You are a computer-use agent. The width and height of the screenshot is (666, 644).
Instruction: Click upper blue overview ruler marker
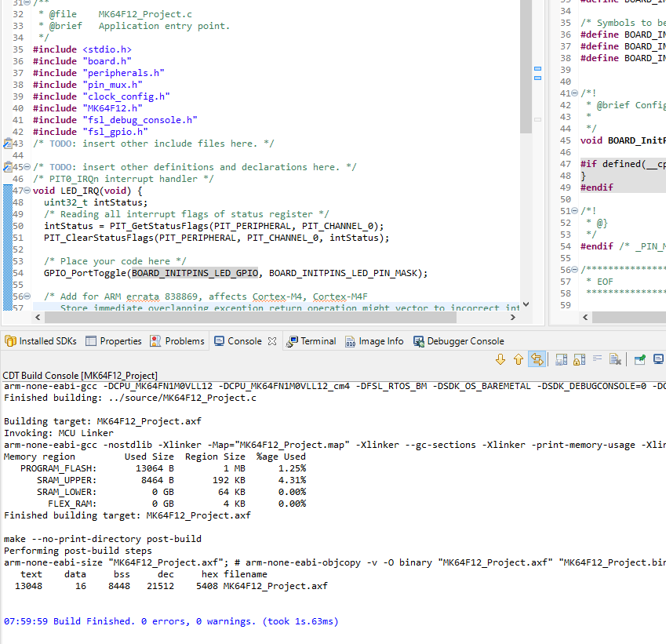(x=537, y=69)
